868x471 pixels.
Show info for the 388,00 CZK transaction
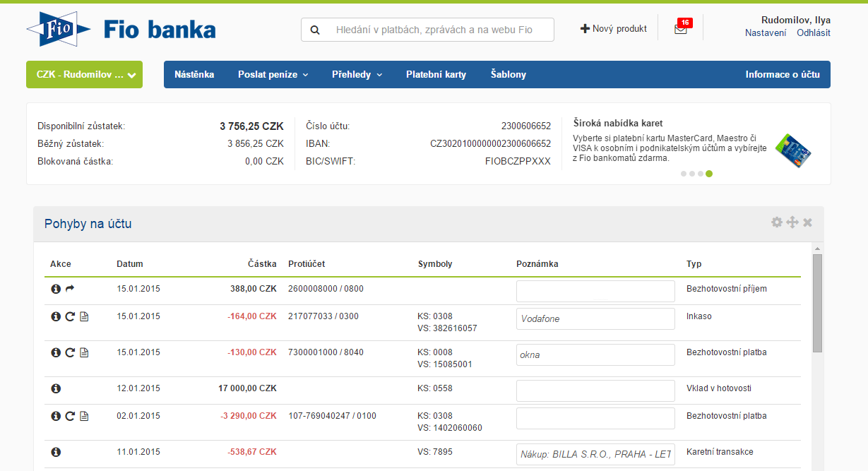[x=56, y=289]
